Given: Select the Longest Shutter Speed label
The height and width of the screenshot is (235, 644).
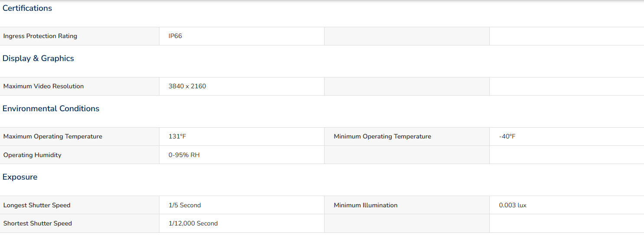Looking at the screenshot, I should point(37,206).
